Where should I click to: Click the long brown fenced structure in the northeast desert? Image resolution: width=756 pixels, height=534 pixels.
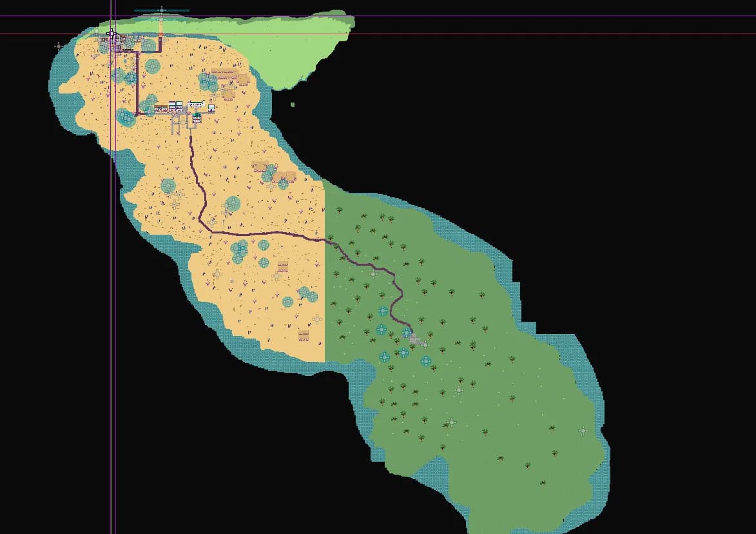click(x=224, y=74)
